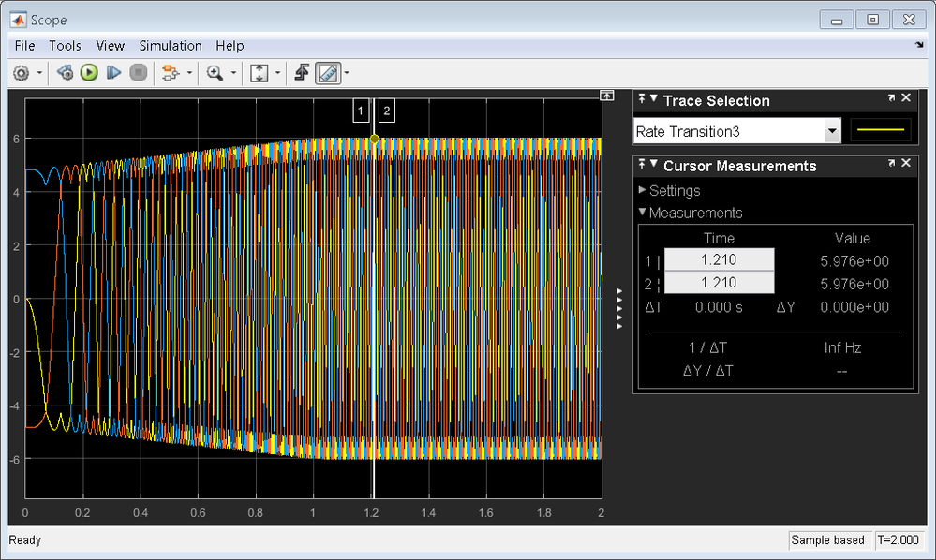936x560 pixels.
Task: Close the Trace Selection panel
Action: pos(906,97)
